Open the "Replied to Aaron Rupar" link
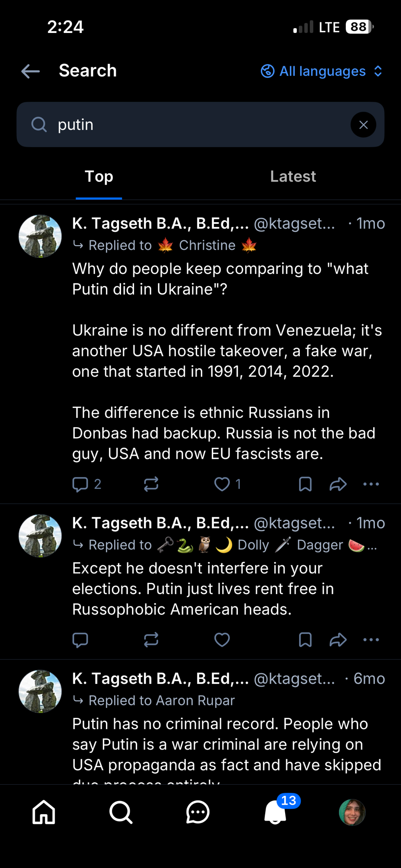 pyautogui.click(x=161, y=700)
